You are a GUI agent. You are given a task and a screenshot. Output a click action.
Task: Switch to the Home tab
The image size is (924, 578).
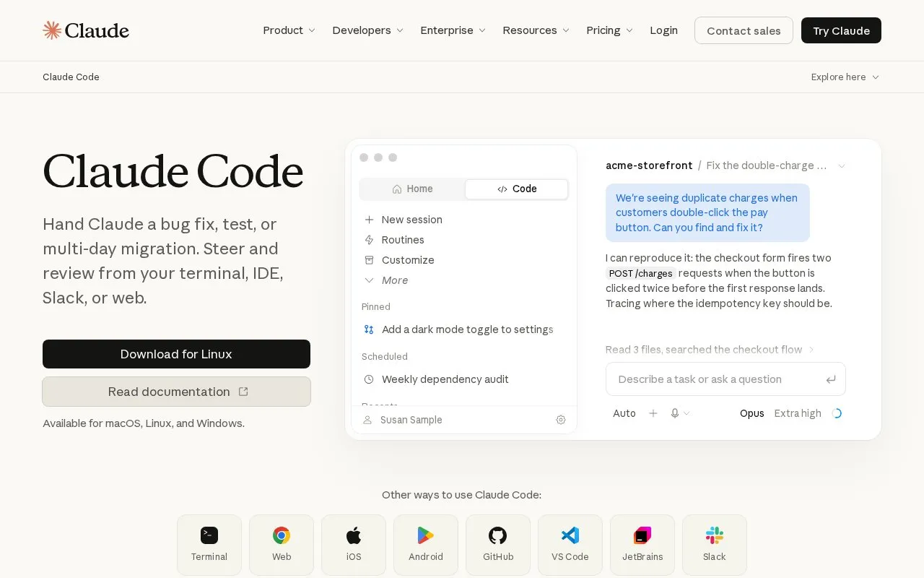[x=413, y=189]
